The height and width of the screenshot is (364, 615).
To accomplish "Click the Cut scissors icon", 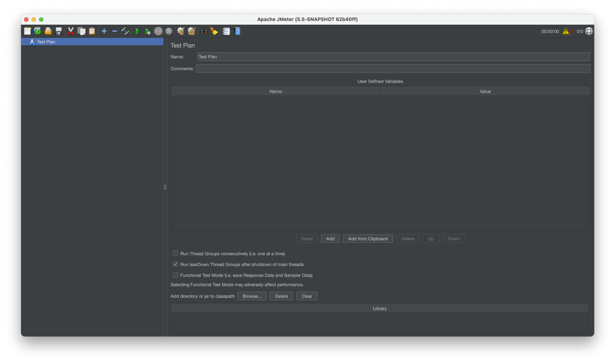I will [71, 31].
